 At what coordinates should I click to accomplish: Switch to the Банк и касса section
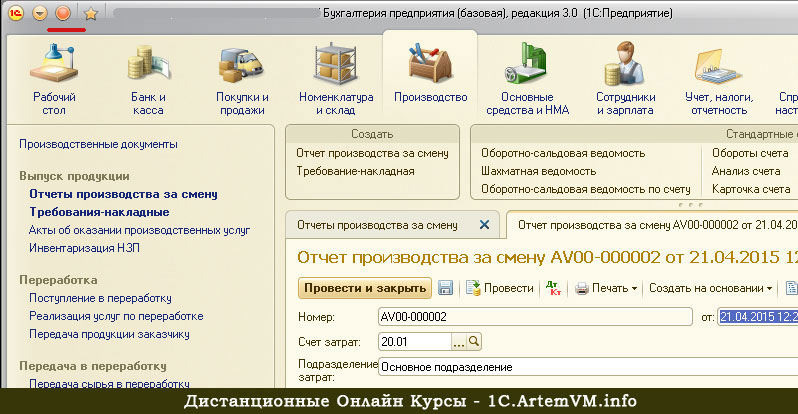pos(148,79)
